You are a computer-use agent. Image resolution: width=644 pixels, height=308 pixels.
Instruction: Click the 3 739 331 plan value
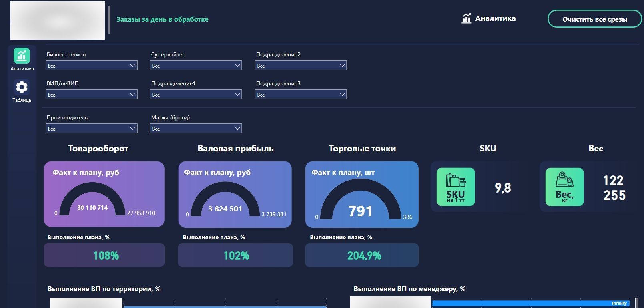pos(274,214)
